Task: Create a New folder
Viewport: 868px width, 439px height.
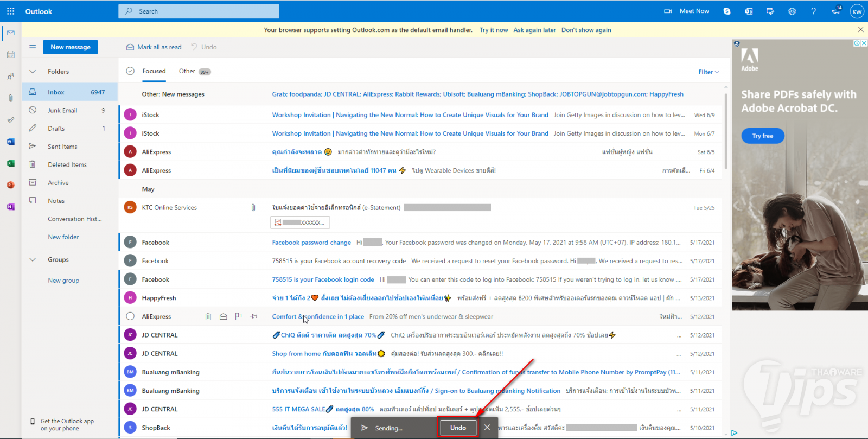Action: click(x=63, y=237)
